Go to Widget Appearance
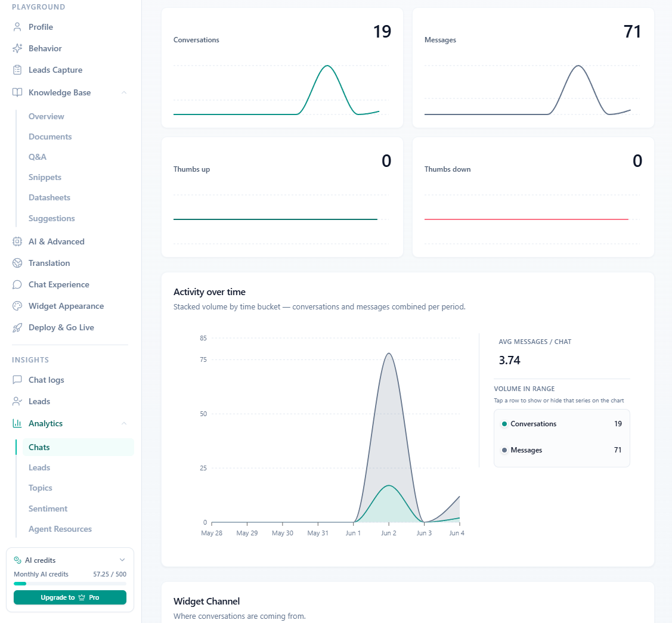Image resolution: width=672 pixels, height=623 pixels. point(66,306)
